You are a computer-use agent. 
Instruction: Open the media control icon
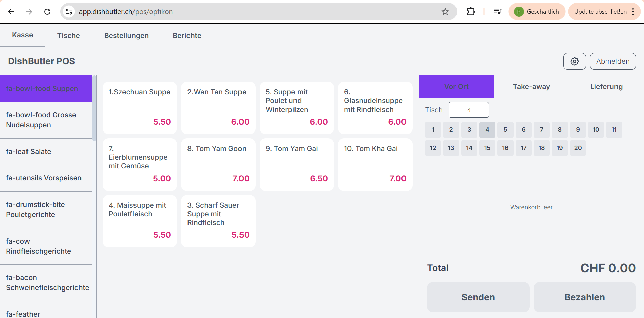(x=497, y=12)
